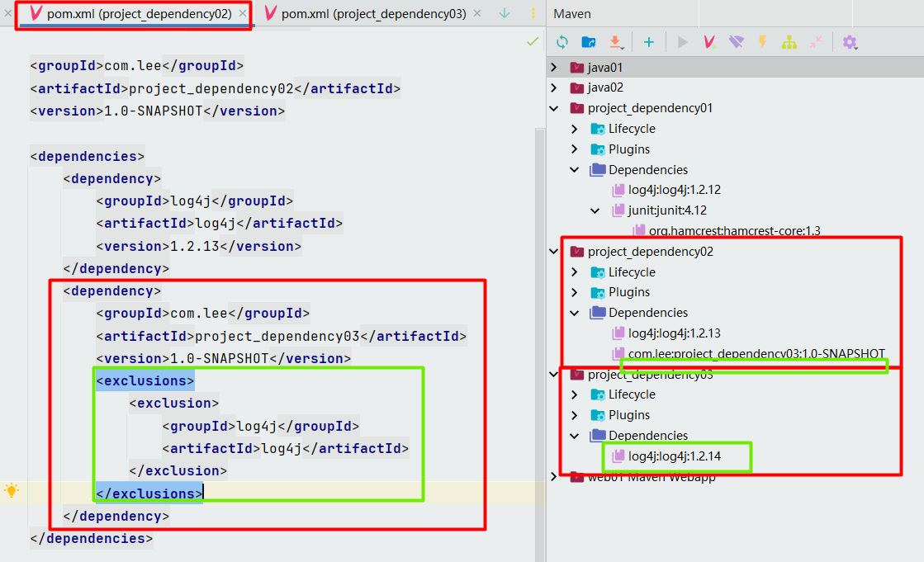Collapse All icon in Maven toolbar

(x=816, y=42)
